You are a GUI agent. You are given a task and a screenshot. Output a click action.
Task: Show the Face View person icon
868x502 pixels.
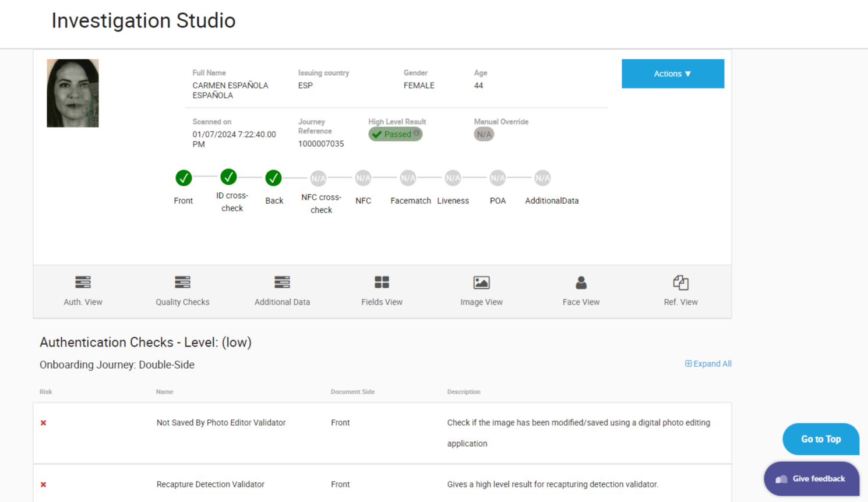coord(581,283)
